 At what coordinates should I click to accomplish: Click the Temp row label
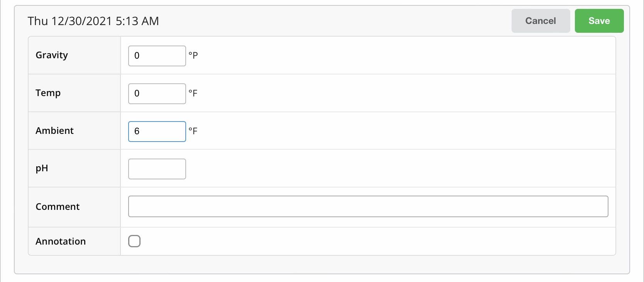(48, 93)
